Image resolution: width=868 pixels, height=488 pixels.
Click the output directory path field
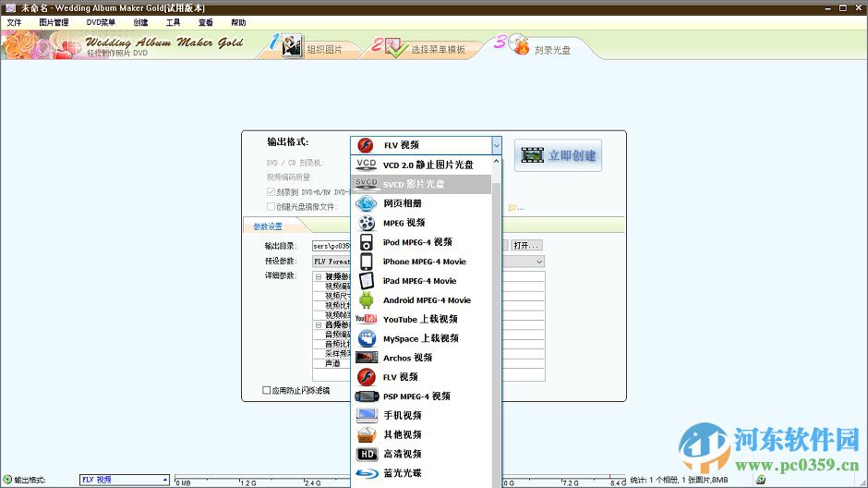331,245
